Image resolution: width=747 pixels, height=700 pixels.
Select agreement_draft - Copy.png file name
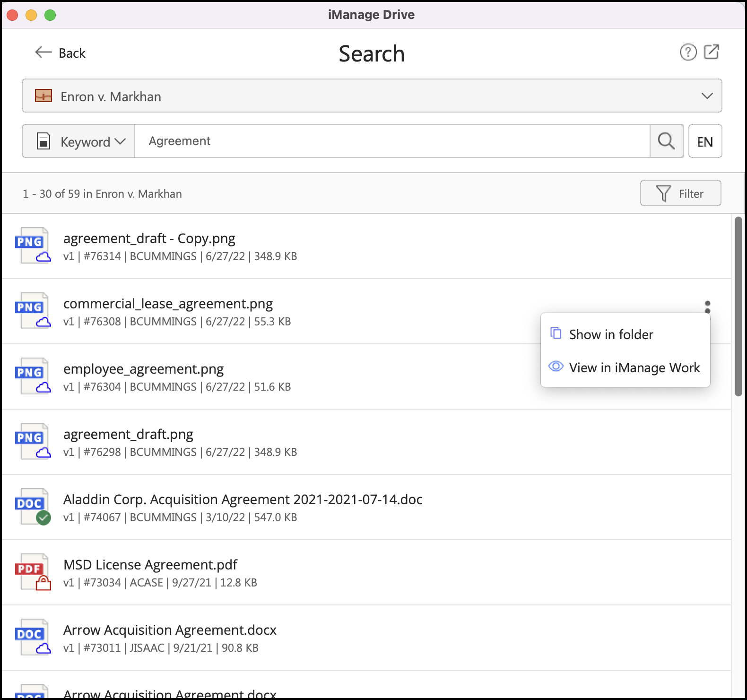click(x=149, y=238)
